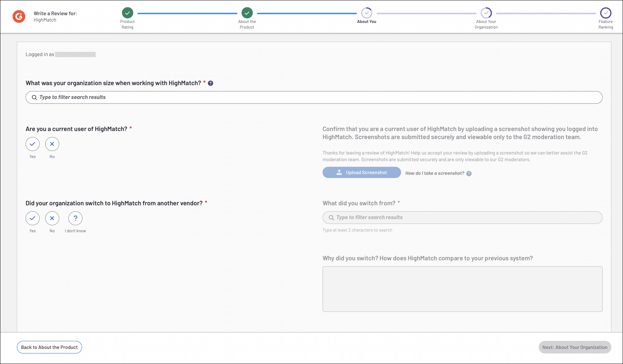Image resolution: width=623 pixels, height=364 pixels.
Task: Choose I don't know for vendor switch
Action: [75, 218]
